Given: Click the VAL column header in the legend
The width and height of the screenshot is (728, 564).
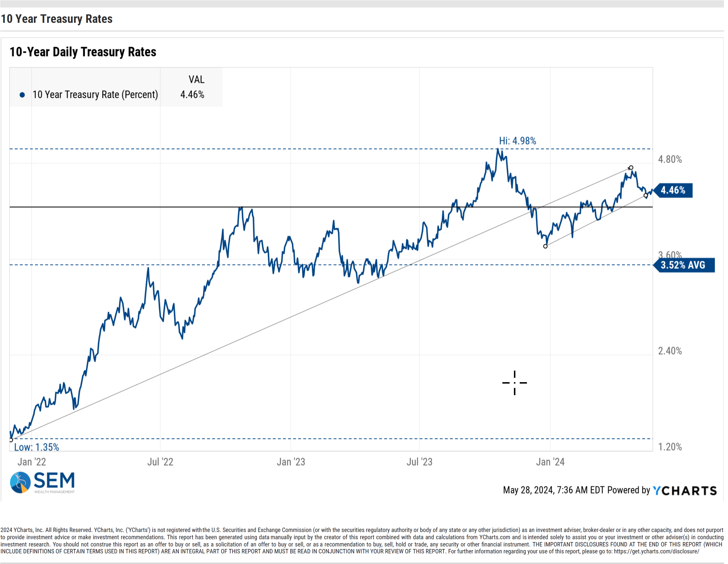Looking at the screenshot, I should (197, 80).
